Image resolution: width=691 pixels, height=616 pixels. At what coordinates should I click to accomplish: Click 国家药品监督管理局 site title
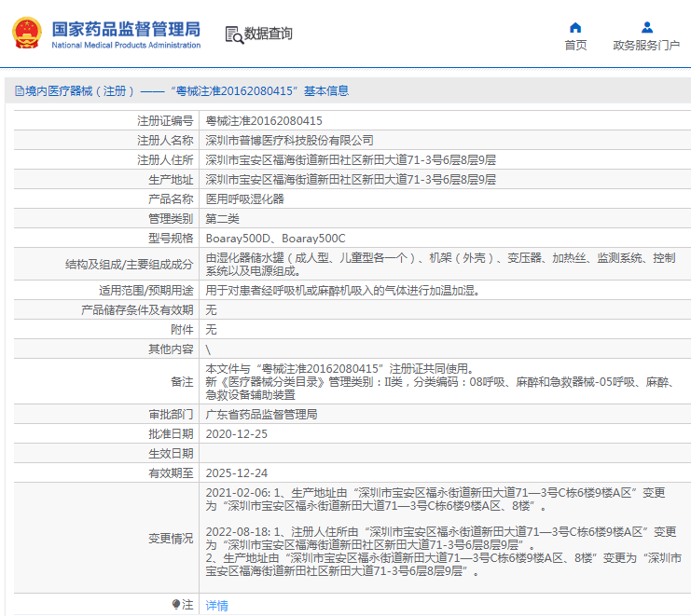(126, 30)
